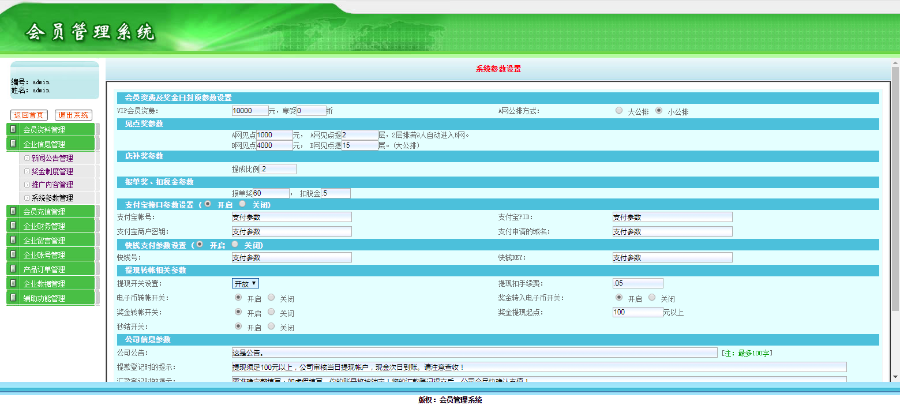Screen dimensions: 900x405
Task: Click the 扣税金 field containing .5
Action: pos(336,194)
